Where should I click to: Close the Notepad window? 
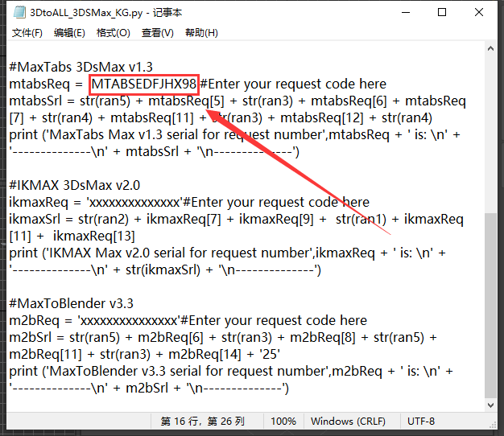pyautogui.click(x=479, y=13)
